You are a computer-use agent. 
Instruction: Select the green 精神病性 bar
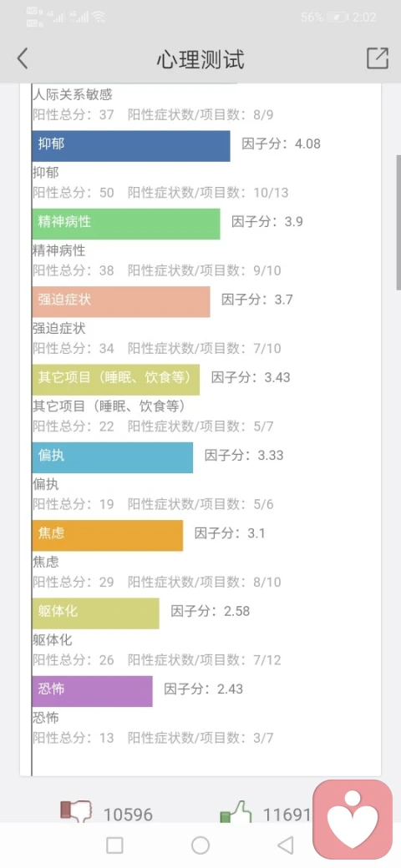(x=125, y=225)
